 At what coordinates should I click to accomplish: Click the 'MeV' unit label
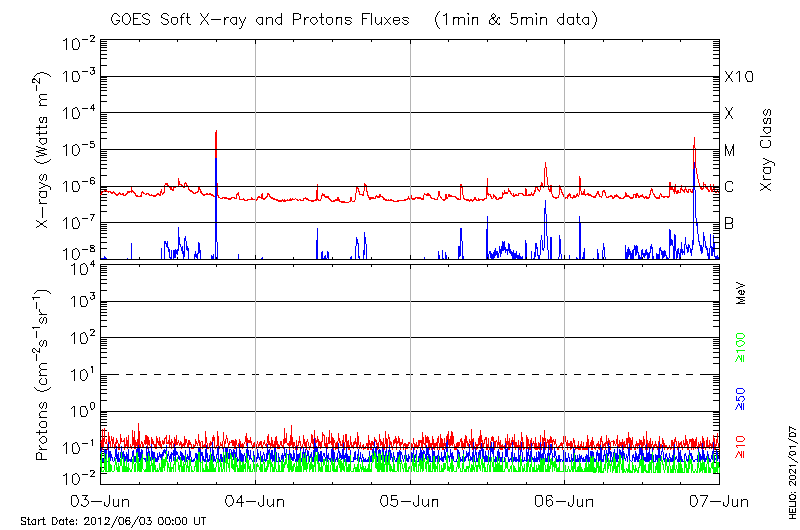coord(741,292)
